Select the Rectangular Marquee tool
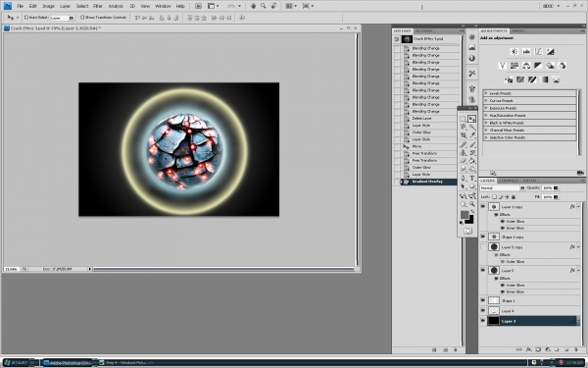The height and width of the screenshot is (368, 588). pyautogui.click(x=464, y=119)
